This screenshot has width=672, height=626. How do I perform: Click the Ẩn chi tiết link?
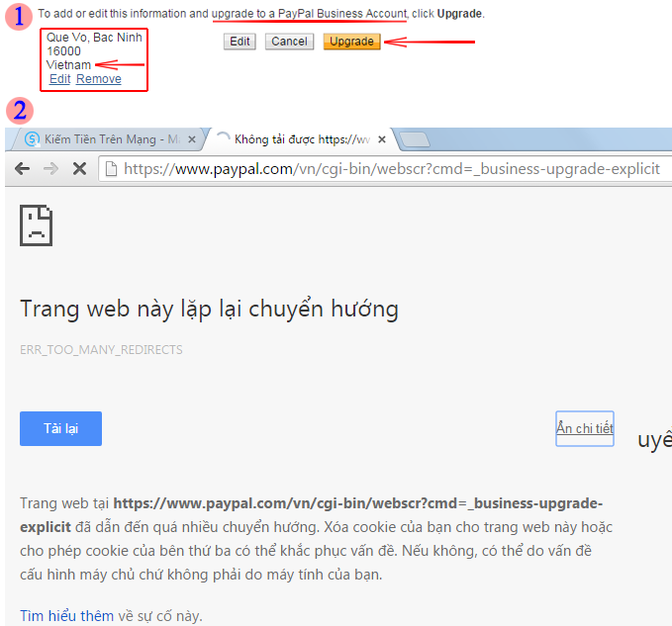click(585, 428)
